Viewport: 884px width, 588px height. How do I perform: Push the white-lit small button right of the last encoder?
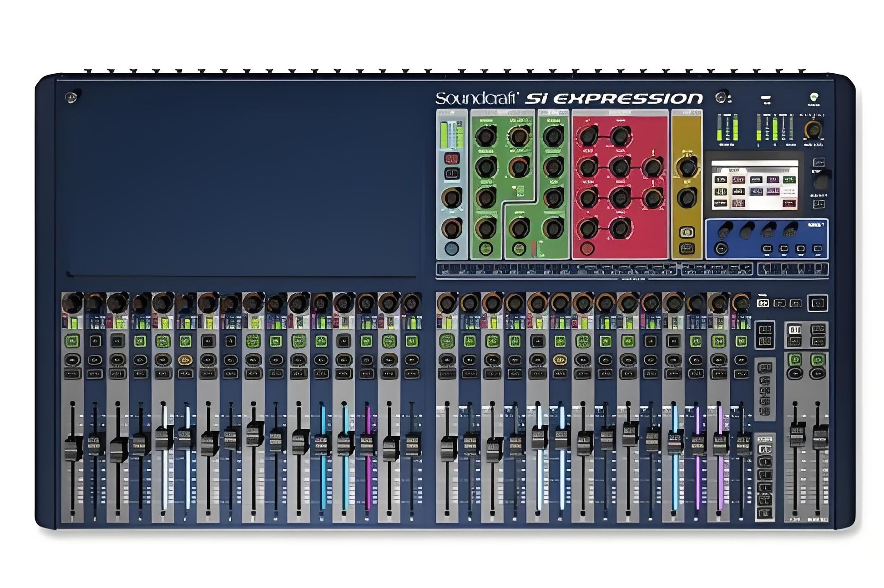click(763, 303)
